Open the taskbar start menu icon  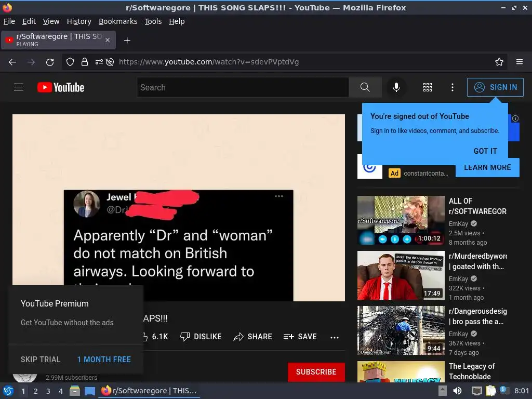point(8,391)
